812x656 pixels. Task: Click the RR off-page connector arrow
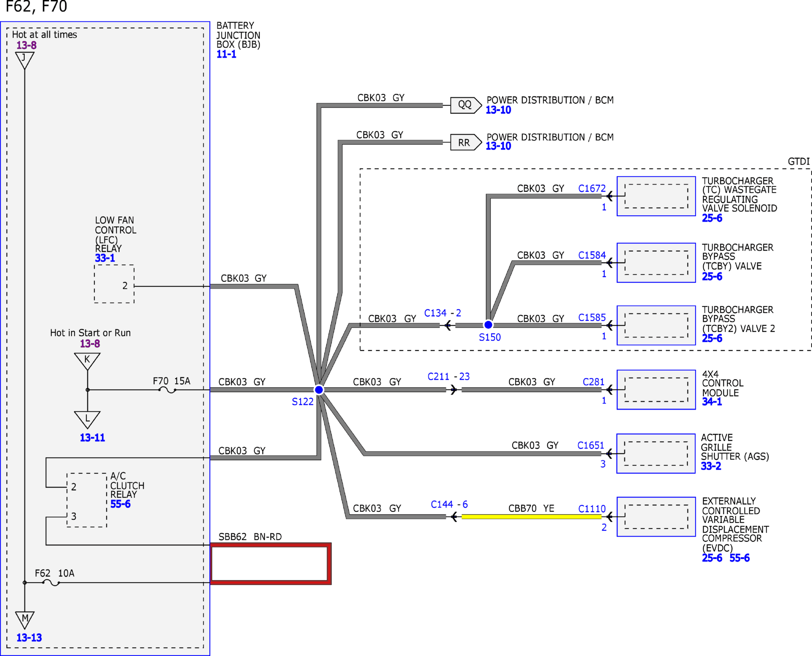coord(466,142)
